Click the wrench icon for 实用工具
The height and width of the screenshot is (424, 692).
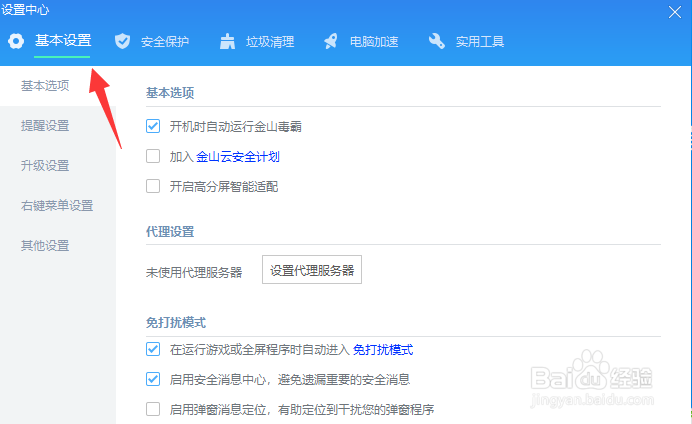coord(436,41)
